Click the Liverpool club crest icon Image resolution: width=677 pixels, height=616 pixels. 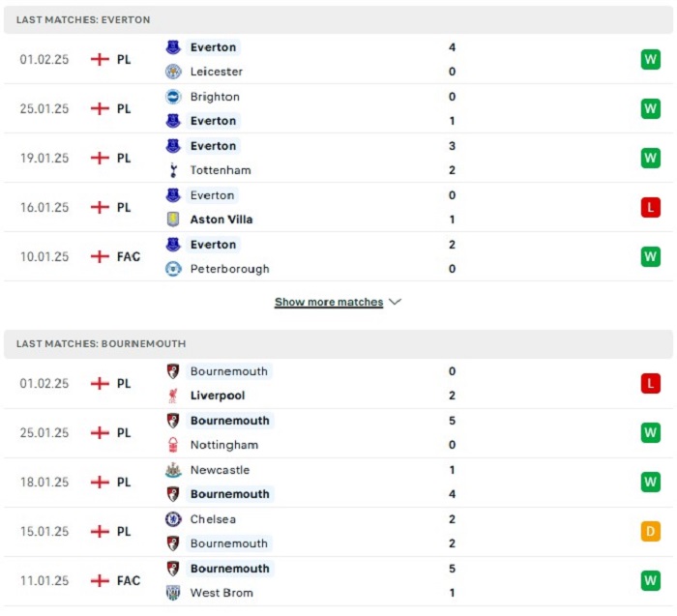(173, 396)
